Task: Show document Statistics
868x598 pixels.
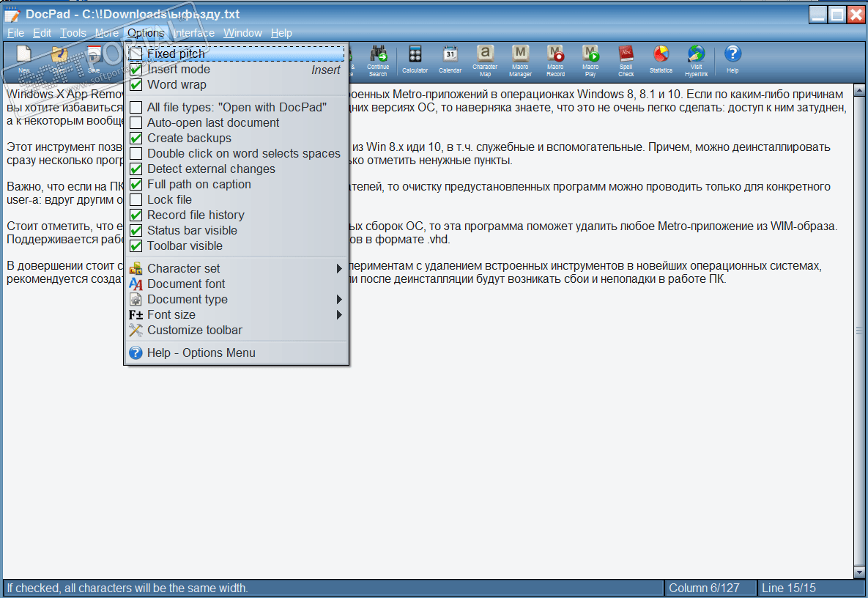Action: click(661, 54)
